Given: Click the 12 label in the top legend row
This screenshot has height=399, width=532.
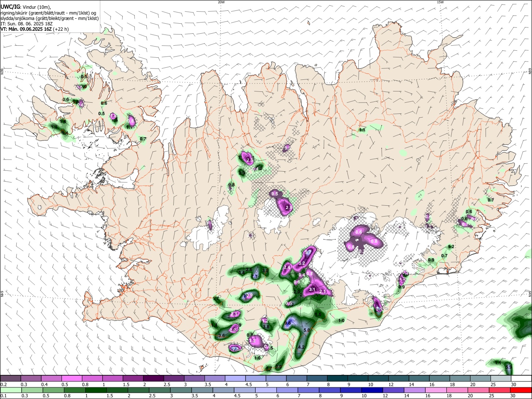Looking at the screenshot, I should click(x=391, y=384).
